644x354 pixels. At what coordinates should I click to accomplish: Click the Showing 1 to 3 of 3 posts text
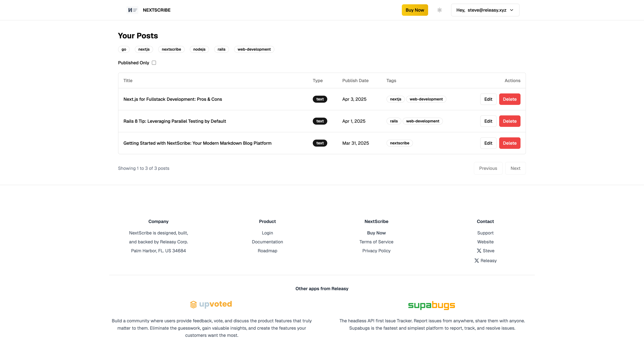click(x=144, y=168)
